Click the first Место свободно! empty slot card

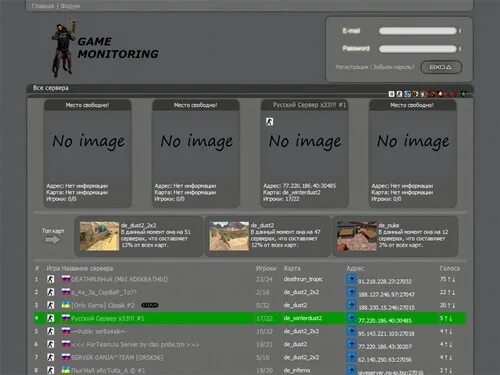pos(88,153)
